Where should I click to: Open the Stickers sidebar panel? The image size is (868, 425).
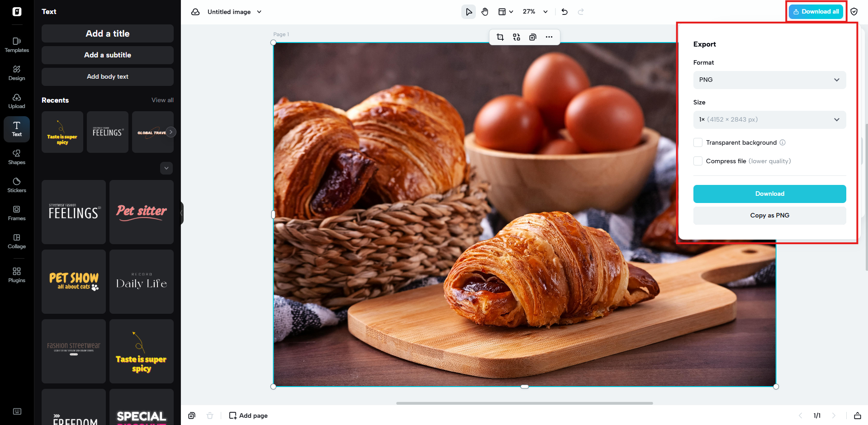pos(17,185)
